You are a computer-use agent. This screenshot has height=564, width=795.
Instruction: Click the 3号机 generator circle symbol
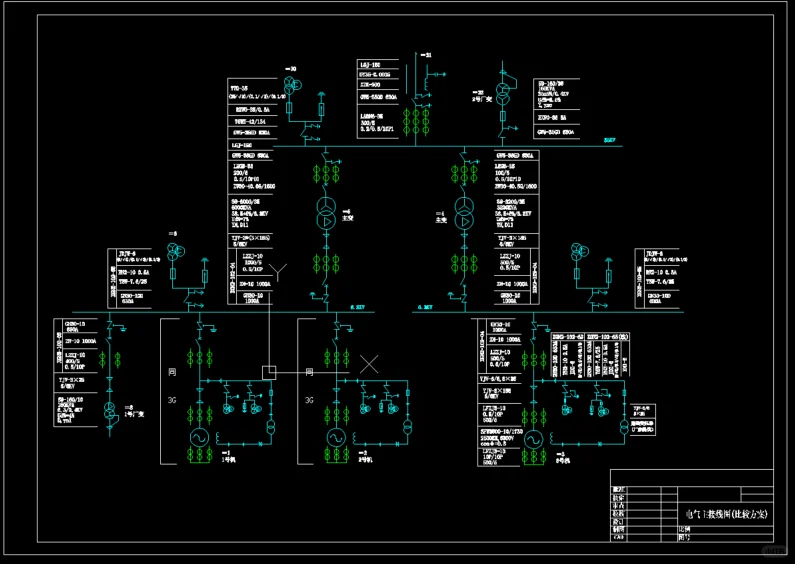(x=533, y=440)
